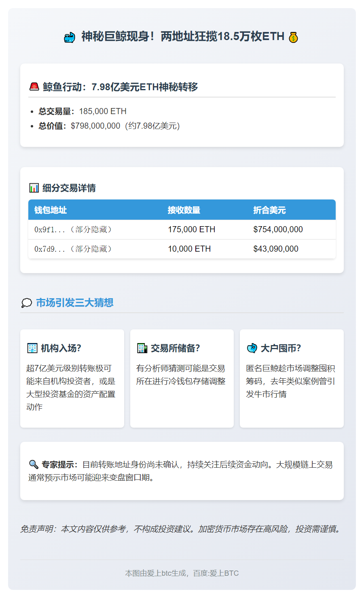Image resolution: width=364 pixels, height=598 pixels.
Task: Click the 市场引发三大猜想 heading
Action: pyautogui.click(x=75, y=303)
